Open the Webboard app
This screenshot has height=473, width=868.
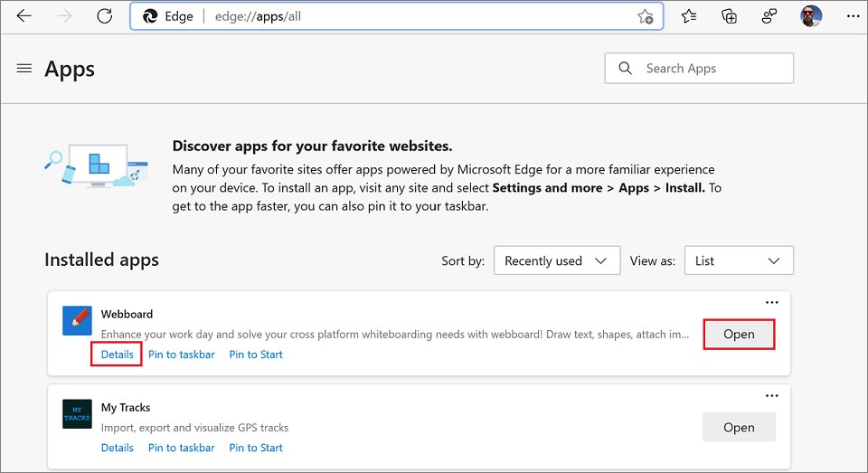[x=739, y=335]
